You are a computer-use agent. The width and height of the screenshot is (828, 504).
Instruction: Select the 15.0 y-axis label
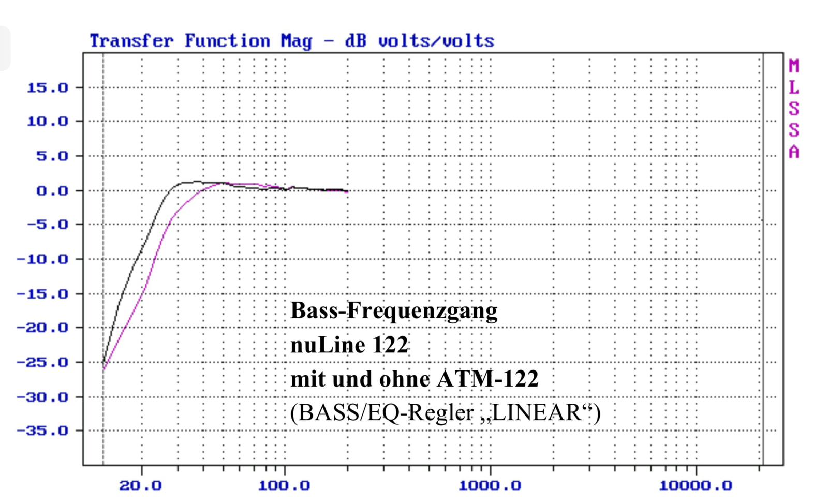48,88
